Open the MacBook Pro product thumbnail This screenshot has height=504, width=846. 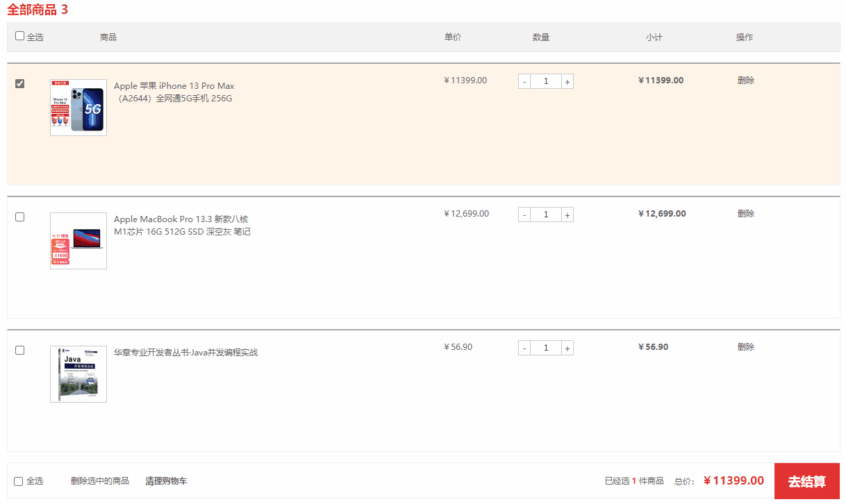point(78,241)
